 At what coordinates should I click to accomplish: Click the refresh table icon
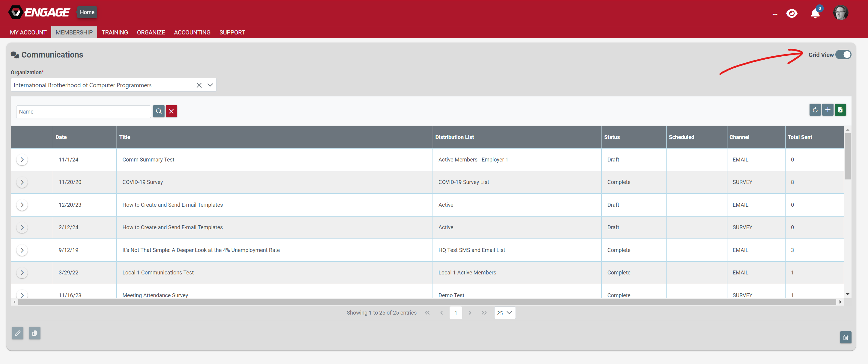click(815, 110)
